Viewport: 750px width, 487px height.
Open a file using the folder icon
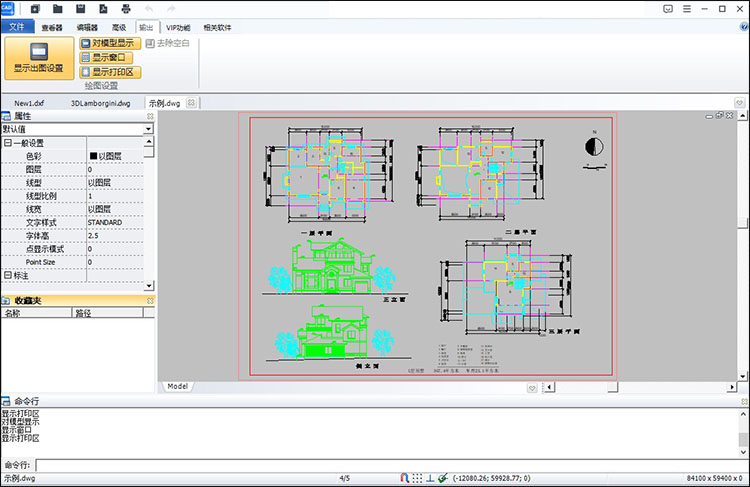pos(58,9)
